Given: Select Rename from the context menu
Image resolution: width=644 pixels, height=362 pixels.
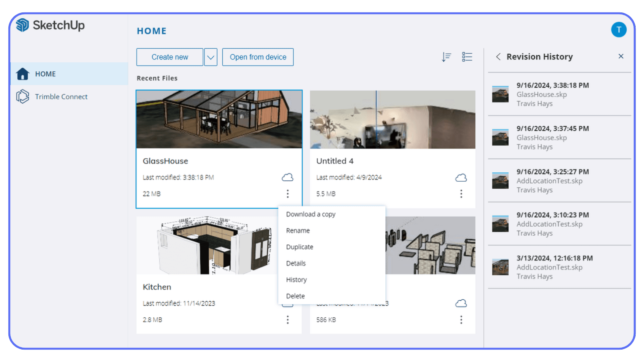Looking at the screenshot, I should pyautogui.click(x=298, y=230).
